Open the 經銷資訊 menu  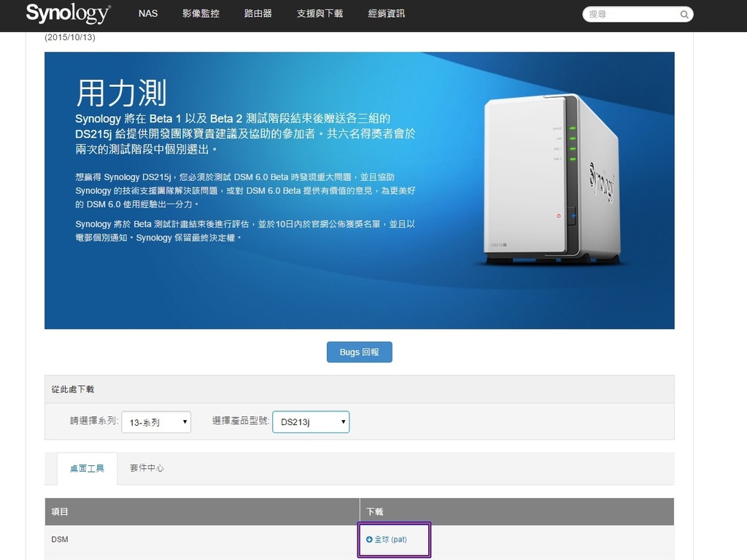(x=387, y=13)
